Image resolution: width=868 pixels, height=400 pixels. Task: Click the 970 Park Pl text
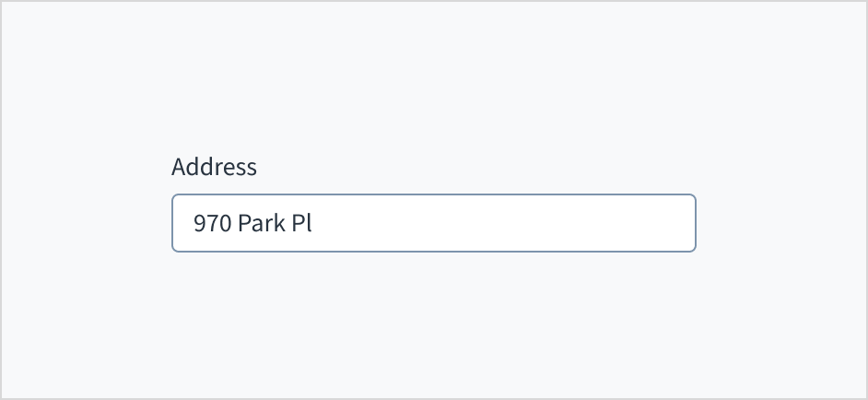(252, 223)
